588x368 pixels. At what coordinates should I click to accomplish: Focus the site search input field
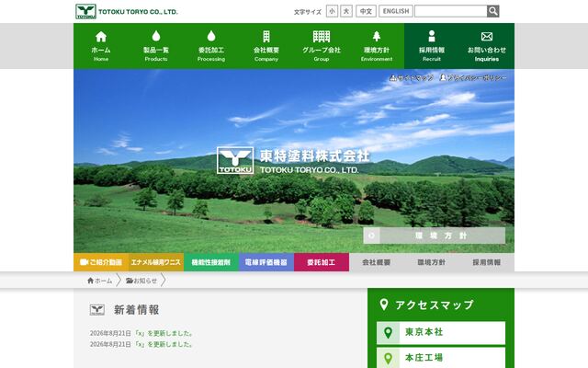pos(451,11)
